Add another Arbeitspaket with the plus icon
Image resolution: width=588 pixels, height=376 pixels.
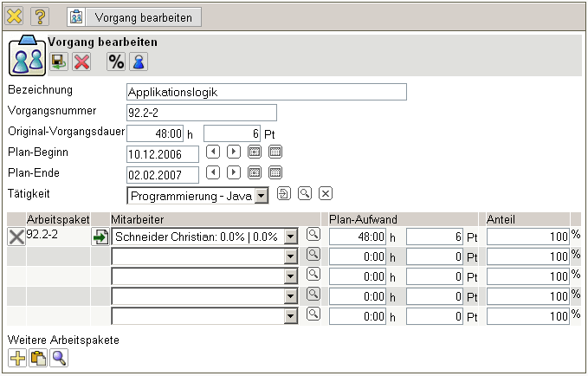pyautogui.click(x=17, y=357)
